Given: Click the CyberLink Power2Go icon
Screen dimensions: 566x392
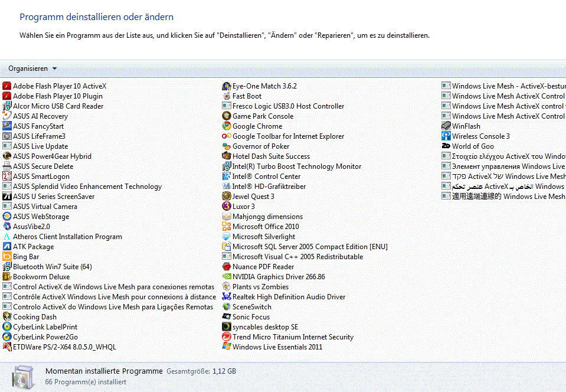Looking at the screenshot, I should click(x=7, y=337).
